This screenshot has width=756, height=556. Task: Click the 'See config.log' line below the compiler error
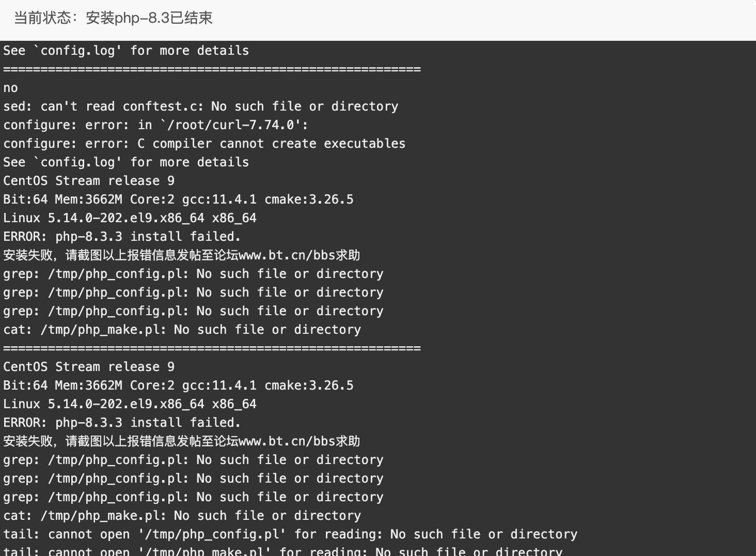pyautogui.click(x=126, y=162)
